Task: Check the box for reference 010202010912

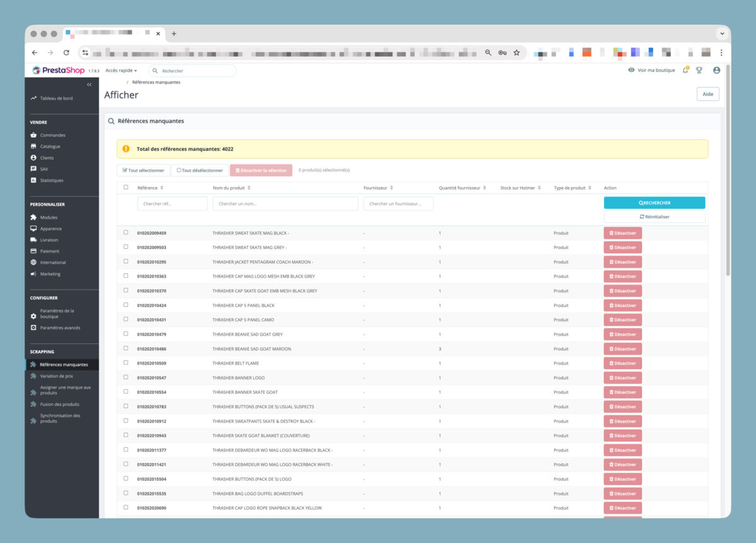Action: click(x=126, y=421)
